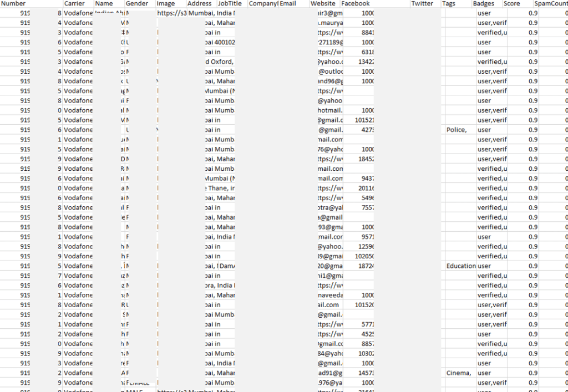568x392 pixels.
Task: Select the address cell containing 'Oxford'
Action: [x=220, y=62]
